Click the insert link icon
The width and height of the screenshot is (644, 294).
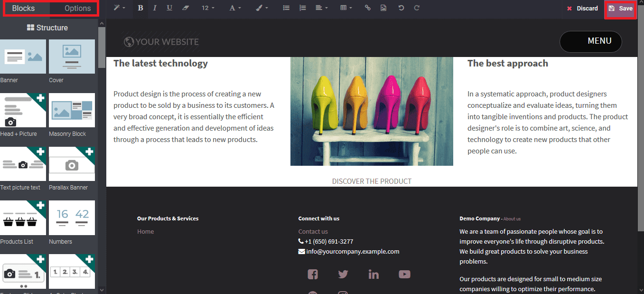[367, 8]
